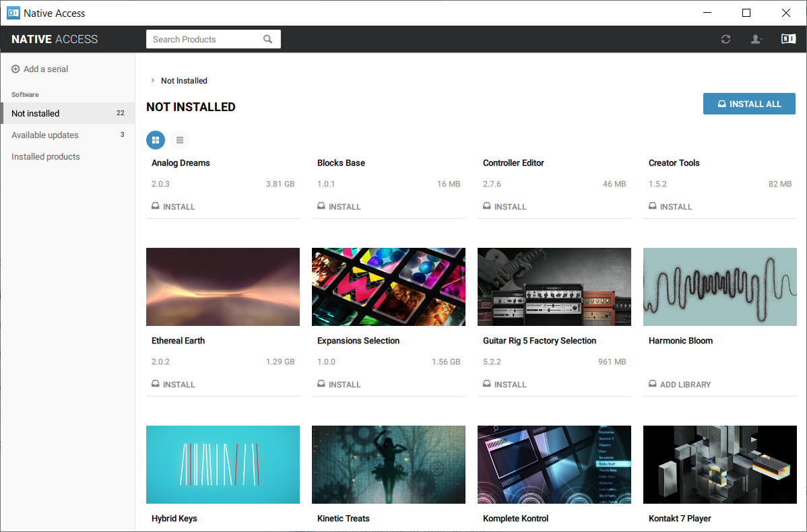The width and height of the screenshot is (807, 532).
Task: Click the Analog Dreams title
Action: coord(181,162)
